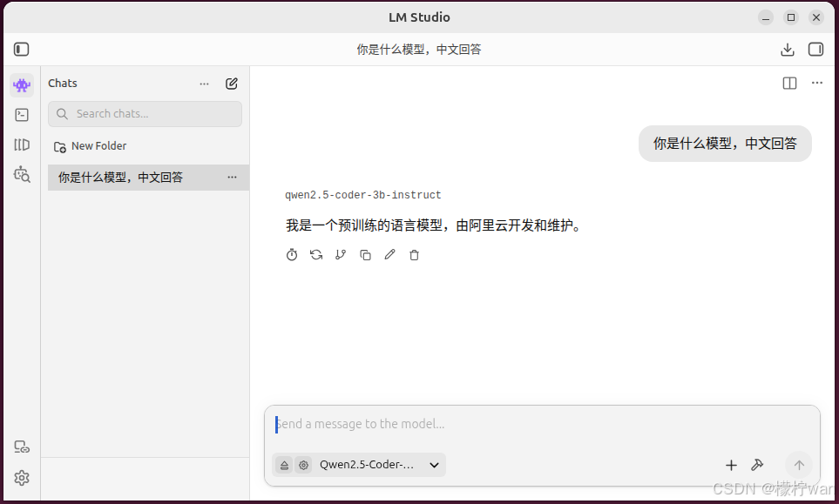The height and width of the screenshot is (504, 839).
Task: Add an attachment with the plus icon
Action: 731,466
